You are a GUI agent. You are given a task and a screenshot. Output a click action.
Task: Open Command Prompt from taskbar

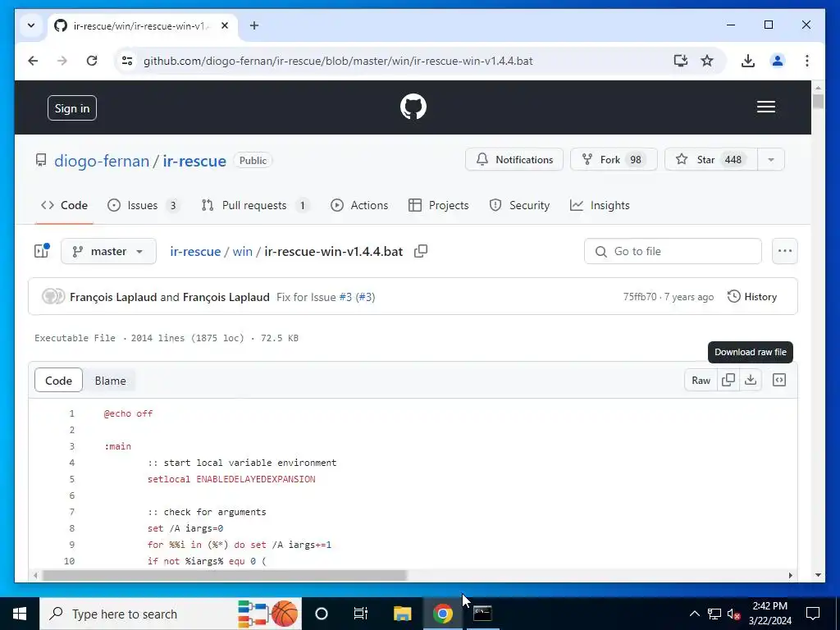[x=482, y=614]
